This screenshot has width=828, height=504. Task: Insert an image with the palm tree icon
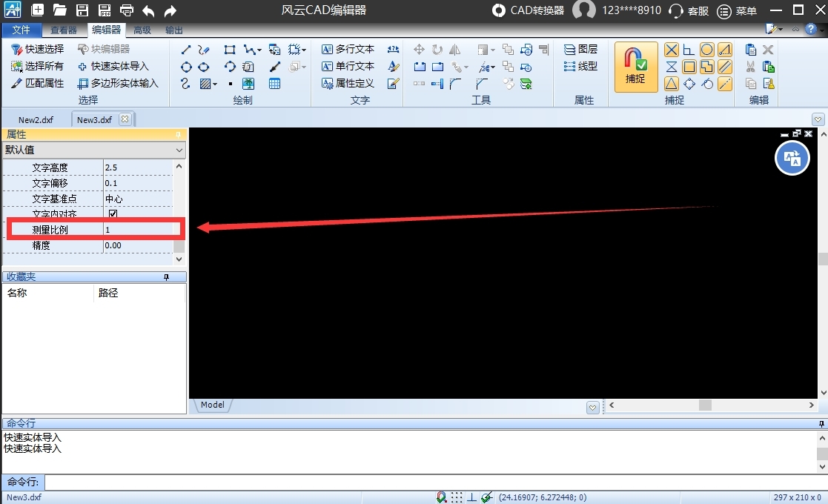click(248, 84)
